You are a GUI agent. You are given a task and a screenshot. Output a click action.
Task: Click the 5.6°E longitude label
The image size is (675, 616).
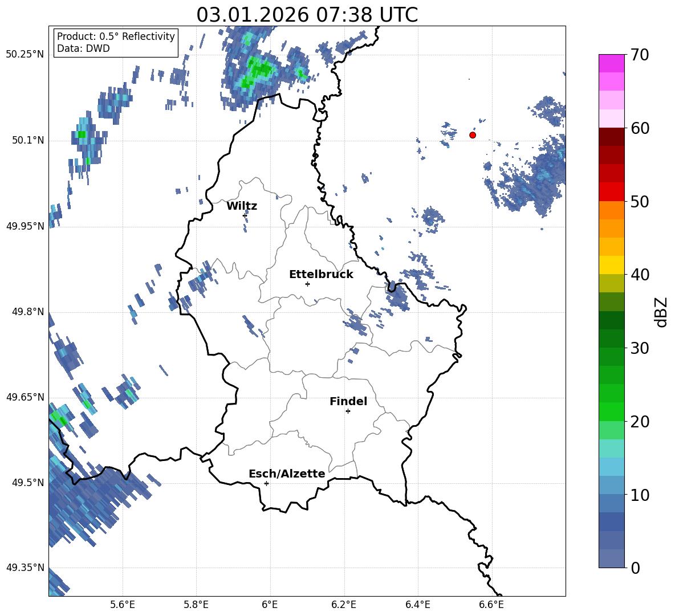pyautogui.click(x=123, y=605)
